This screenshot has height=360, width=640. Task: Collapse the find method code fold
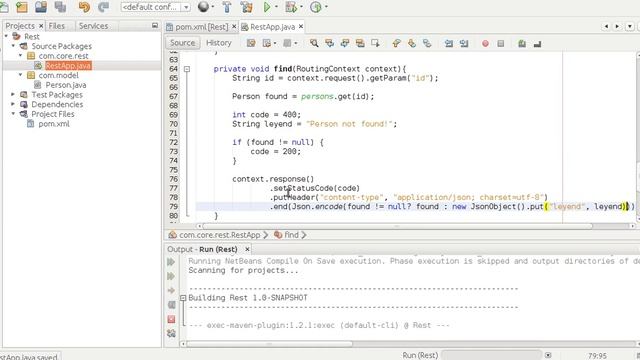[187, 69]
